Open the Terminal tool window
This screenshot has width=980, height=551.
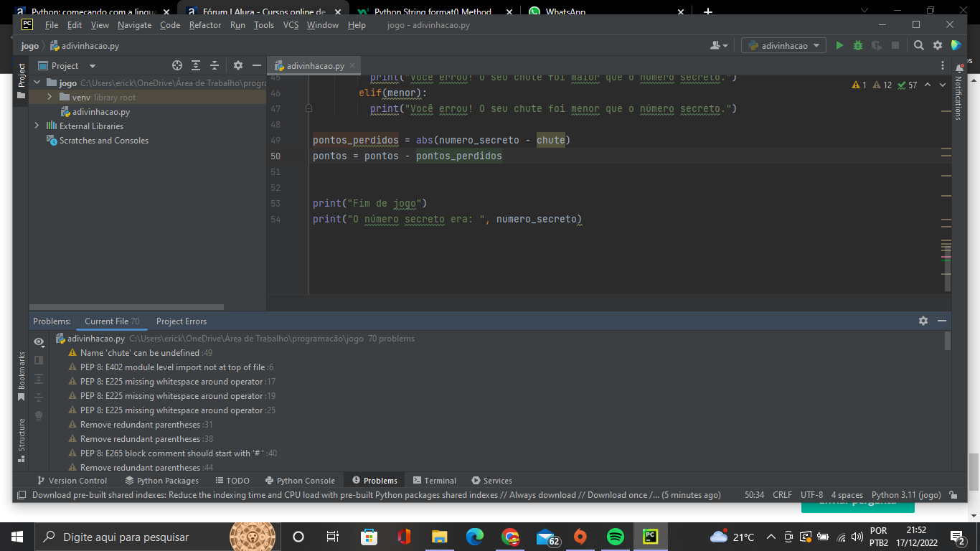pos(434,481)
